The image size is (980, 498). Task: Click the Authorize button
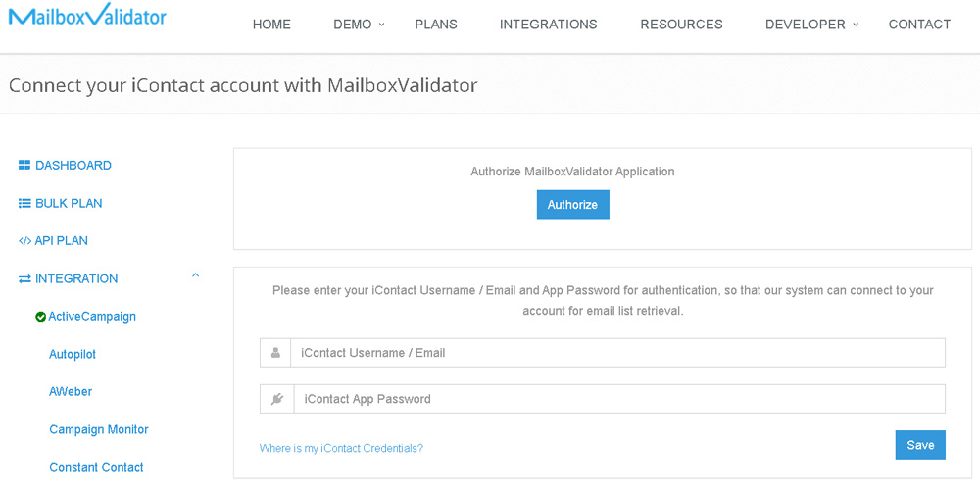pos(573,205)
